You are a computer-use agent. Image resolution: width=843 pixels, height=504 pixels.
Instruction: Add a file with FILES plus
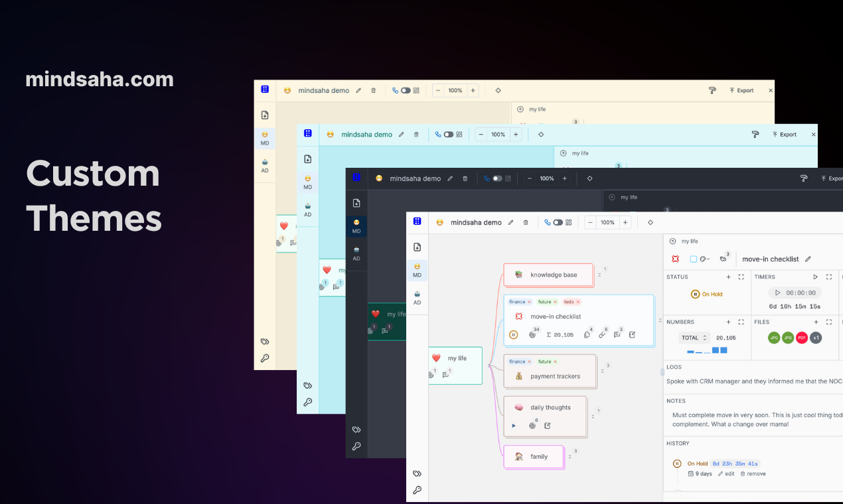tap(816, 322)
